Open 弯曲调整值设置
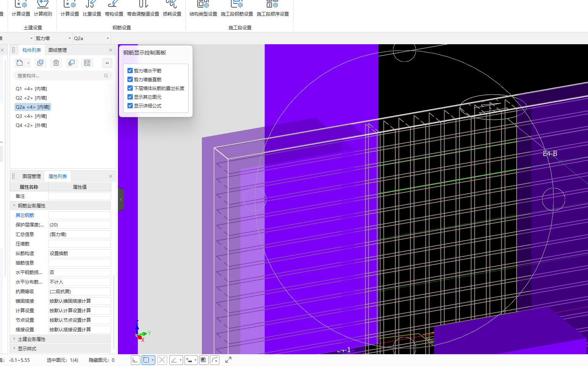Screen dimensions: 588x366 click(143, 8)
